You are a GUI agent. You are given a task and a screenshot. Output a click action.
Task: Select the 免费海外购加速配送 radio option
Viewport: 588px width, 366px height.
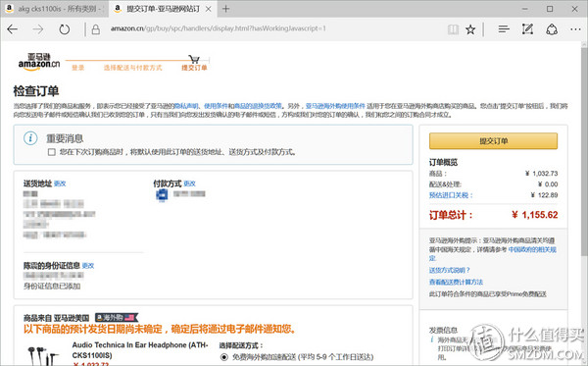[223, 356]
